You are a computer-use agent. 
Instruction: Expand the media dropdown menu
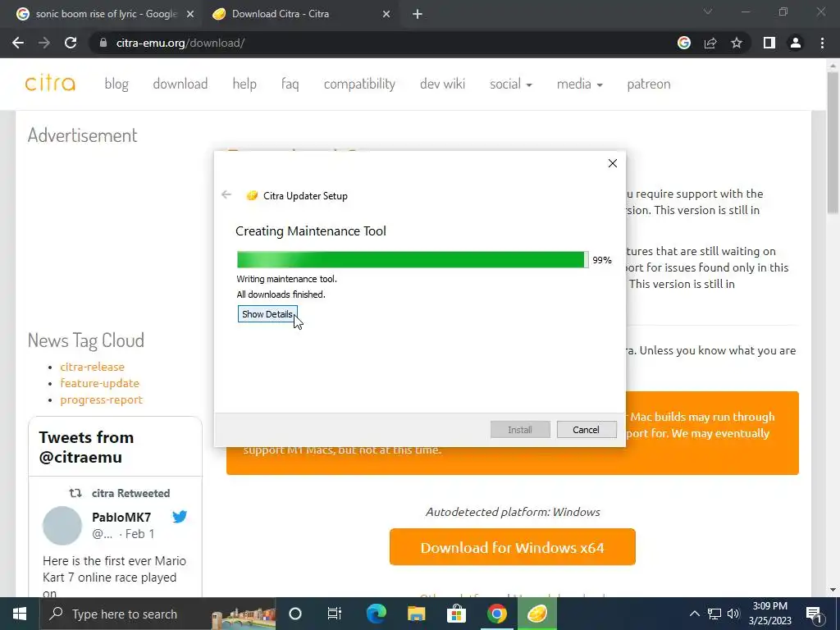(580, 84)
